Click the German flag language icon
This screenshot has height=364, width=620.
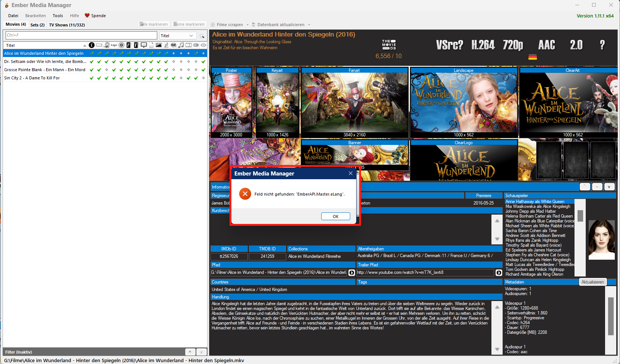point(533,57)
